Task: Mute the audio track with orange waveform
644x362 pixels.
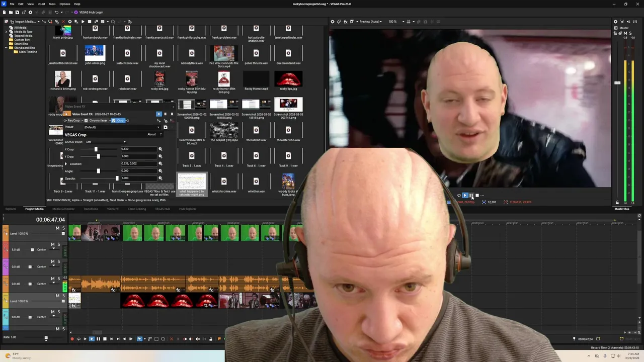Action: point(53,279)
